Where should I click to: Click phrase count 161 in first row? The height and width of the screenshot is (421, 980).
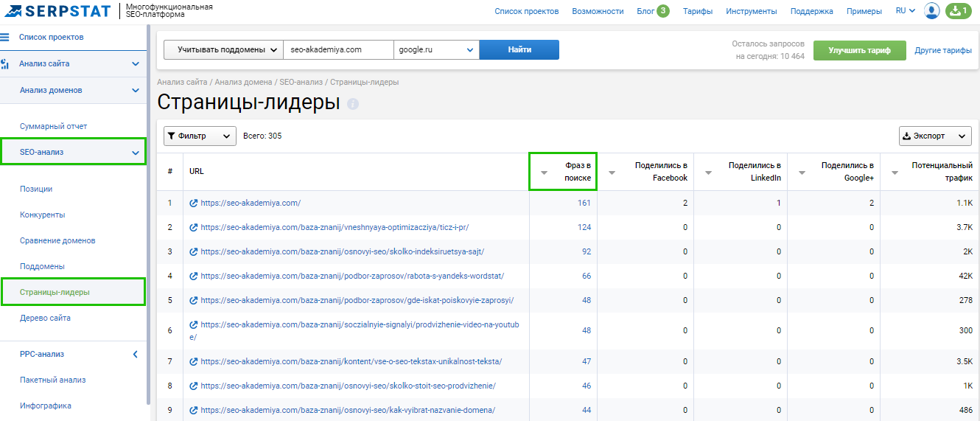click(584, 203)
